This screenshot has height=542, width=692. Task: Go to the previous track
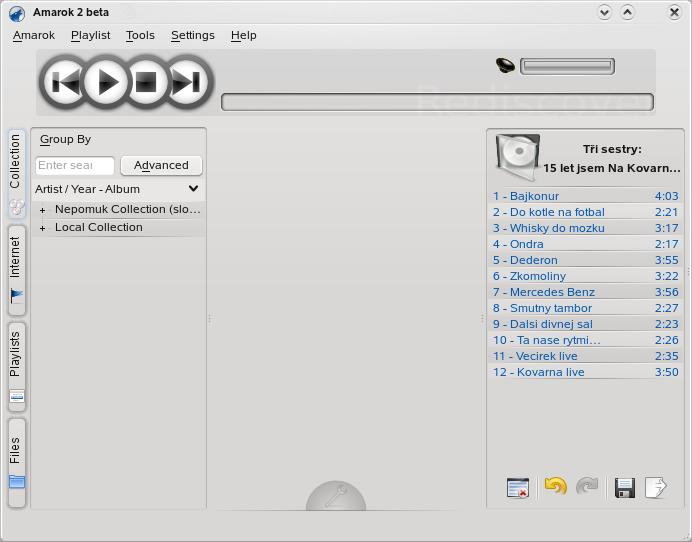(x=65, y=82)
